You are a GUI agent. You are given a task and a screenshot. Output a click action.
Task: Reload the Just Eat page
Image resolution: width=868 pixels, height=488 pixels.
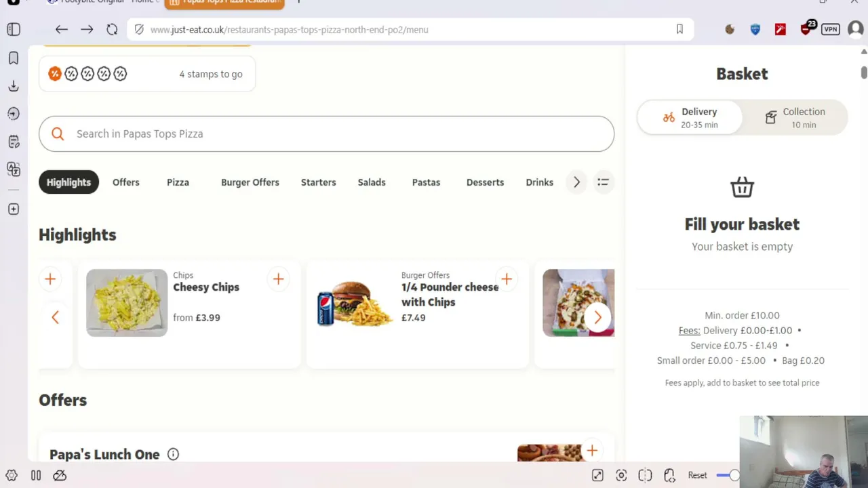pyautogui.click(x=112, y=29)
